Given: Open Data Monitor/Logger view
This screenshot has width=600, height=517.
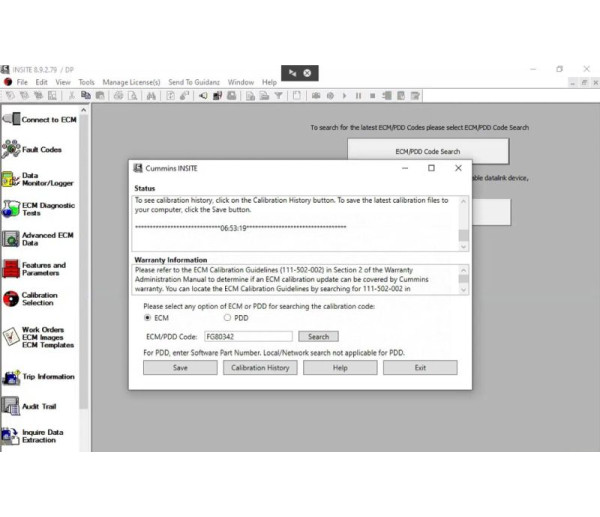Looking at the screenshot, I should 38,180.
